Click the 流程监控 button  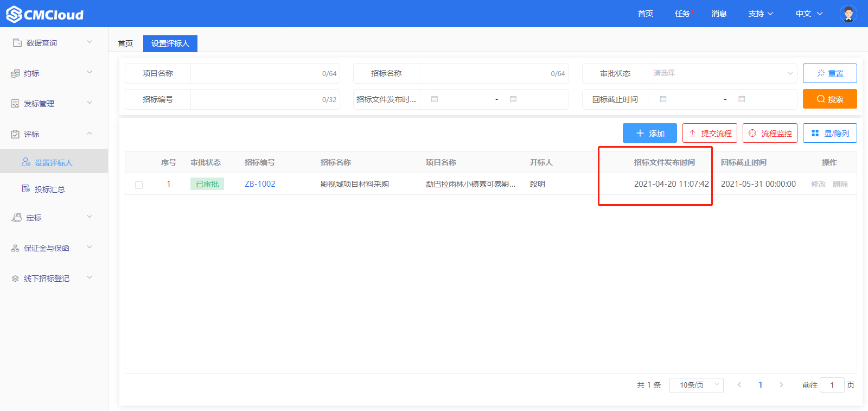click(x=770, y=133)
